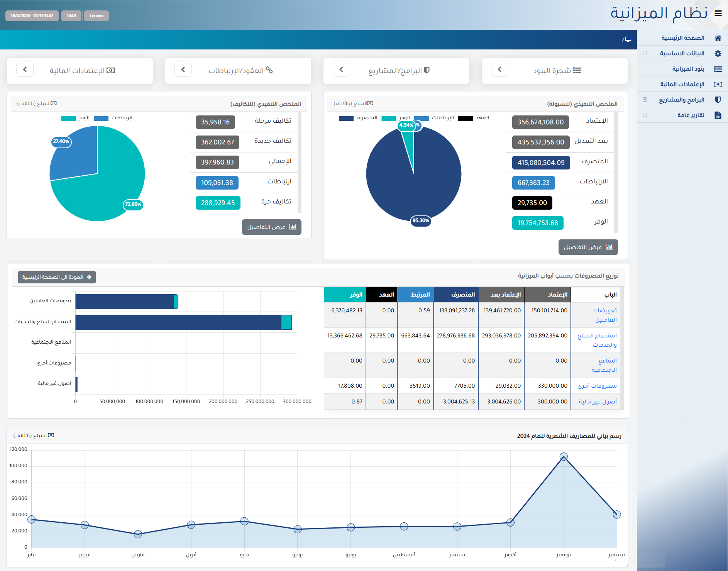
Task: Expand the تقارير عامة plus toggle
Action: (645, 115)
